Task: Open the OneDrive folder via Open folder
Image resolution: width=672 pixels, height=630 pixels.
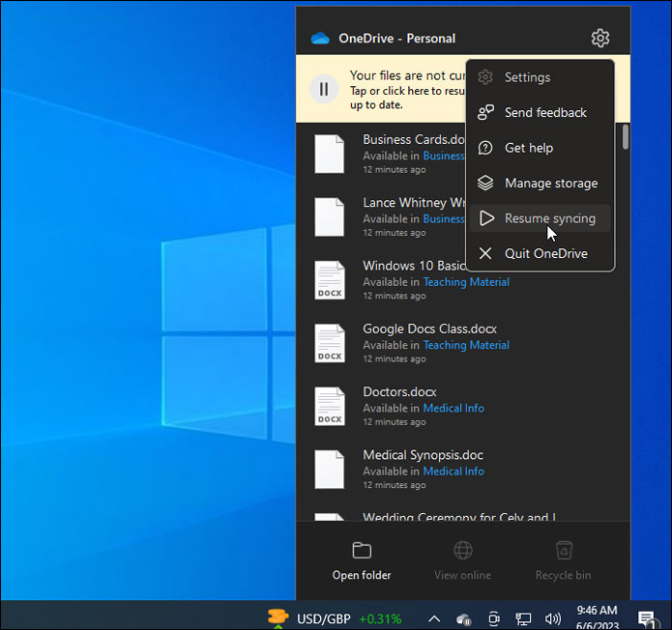Action: (362, 560)
